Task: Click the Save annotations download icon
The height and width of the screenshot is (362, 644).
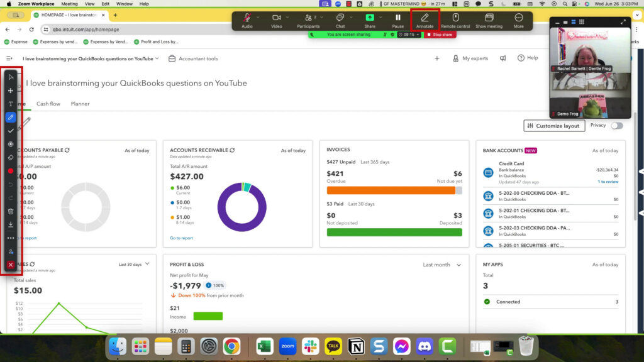Action: click(11, 224)
